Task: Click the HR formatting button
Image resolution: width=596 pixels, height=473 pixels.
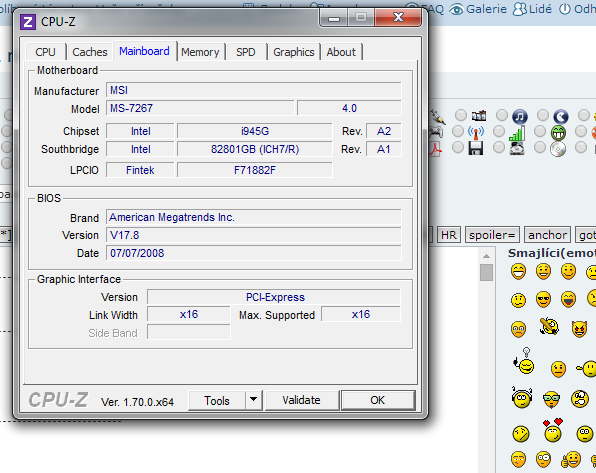Action: coord(449,235)
